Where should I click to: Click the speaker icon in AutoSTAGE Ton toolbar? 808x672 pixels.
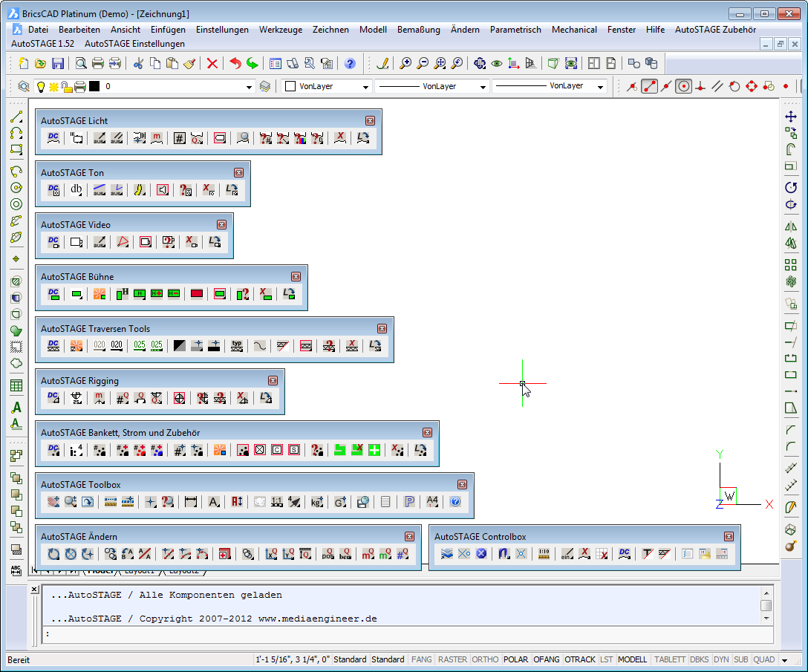tap(163, 189)
